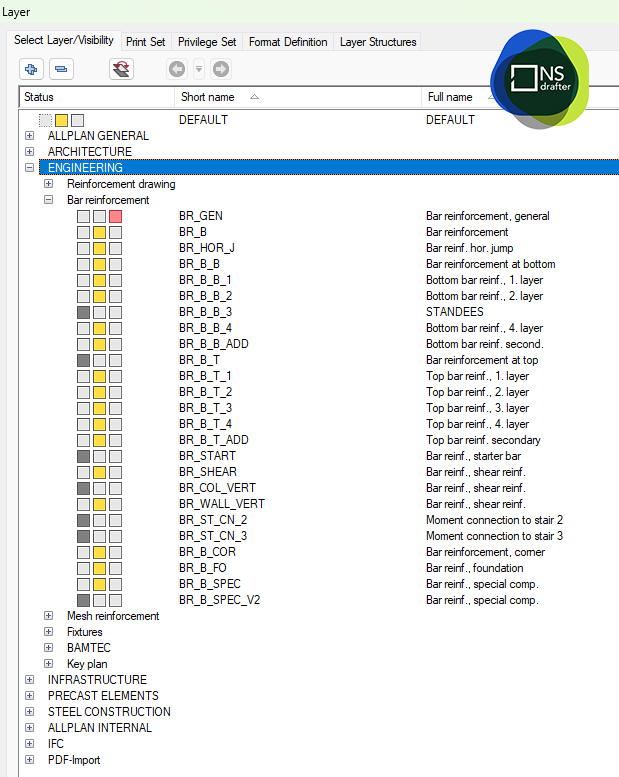Open the navigation history dropdown arrow
619x777 pixels.
tap(199, 69)
